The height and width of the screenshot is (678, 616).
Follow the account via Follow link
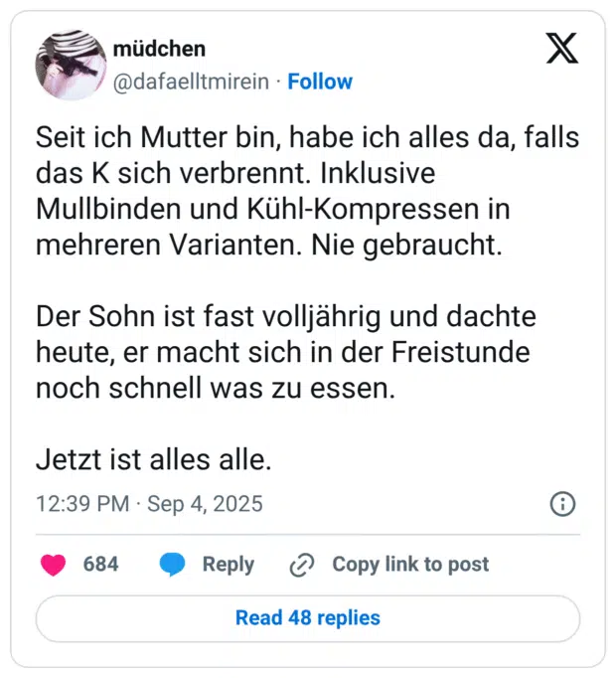[320, 82]
